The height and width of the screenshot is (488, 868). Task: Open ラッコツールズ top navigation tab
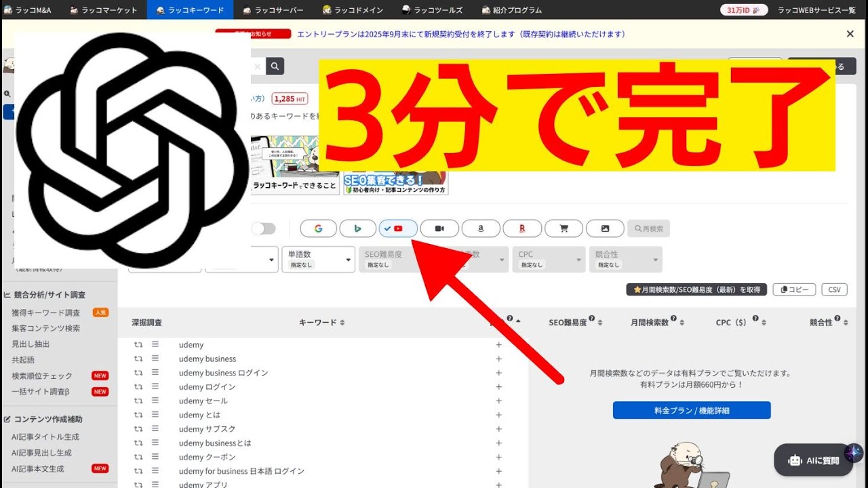[x=432, y=10]
